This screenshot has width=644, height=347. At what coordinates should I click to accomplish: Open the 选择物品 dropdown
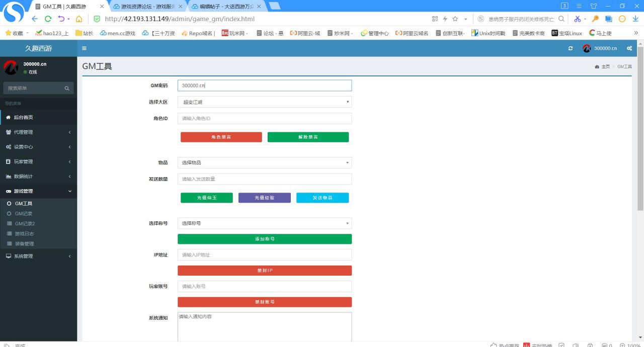coord(265,162)
